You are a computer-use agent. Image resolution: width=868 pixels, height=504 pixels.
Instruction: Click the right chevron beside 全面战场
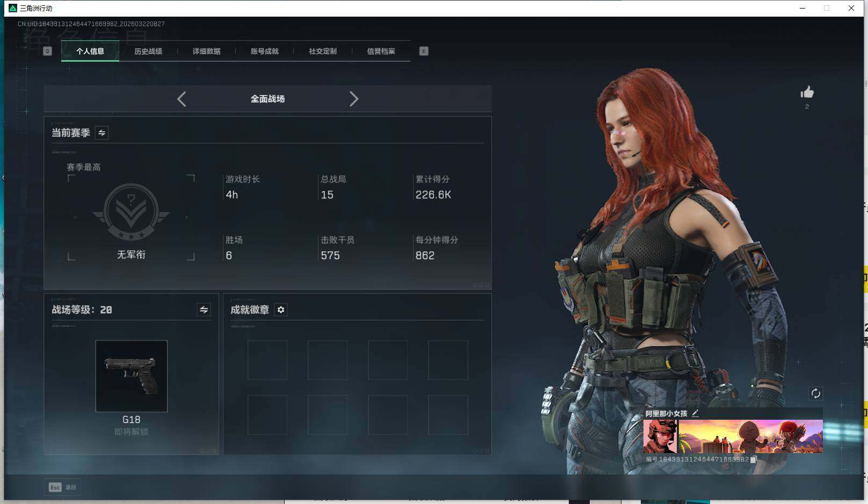coord(354,99)
